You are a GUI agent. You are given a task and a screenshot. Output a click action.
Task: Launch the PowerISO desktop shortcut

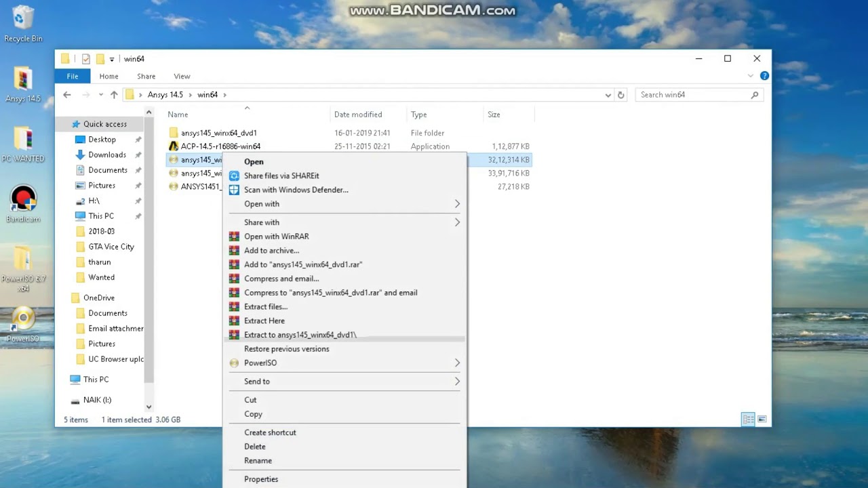click(x=23, y=325)
